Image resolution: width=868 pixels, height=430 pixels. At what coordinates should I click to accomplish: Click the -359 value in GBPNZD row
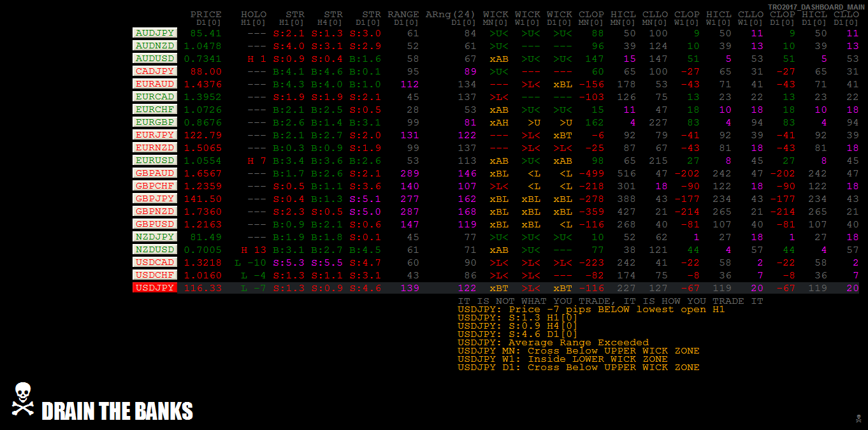591,211
